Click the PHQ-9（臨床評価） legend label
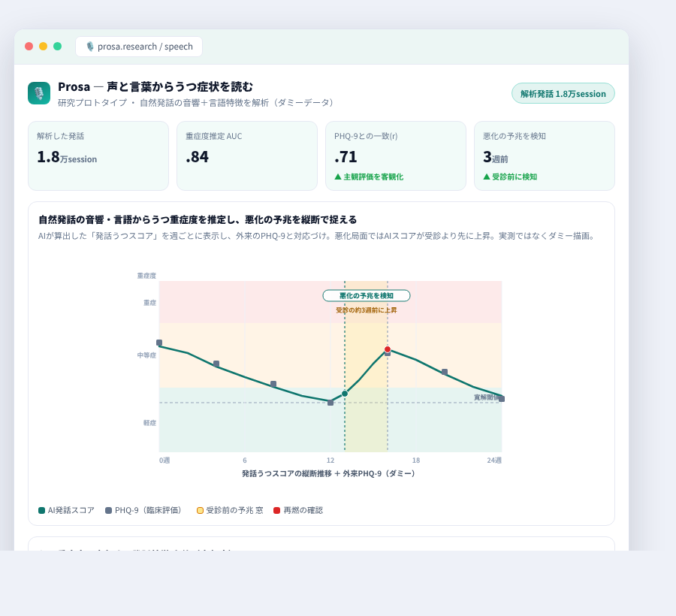Image resolution: width=676 pixels, height=616 pixels. 150,510
